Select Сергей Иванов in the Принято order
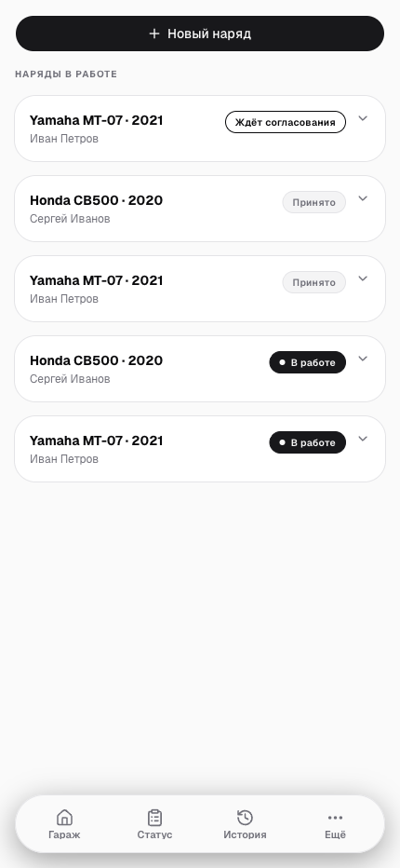Viewport: 400px width, 868px height. 70,219
